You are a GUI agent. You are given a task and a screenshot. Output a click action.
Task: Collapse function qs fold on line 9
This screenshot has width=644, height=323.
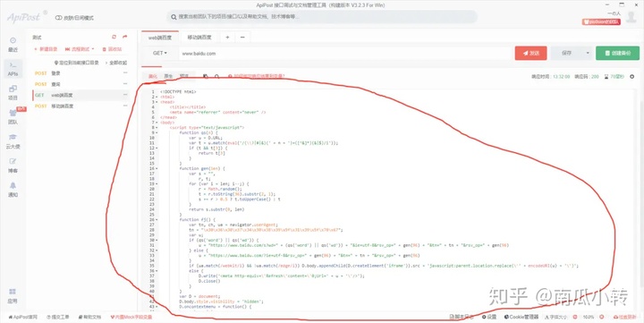point(157,132)
